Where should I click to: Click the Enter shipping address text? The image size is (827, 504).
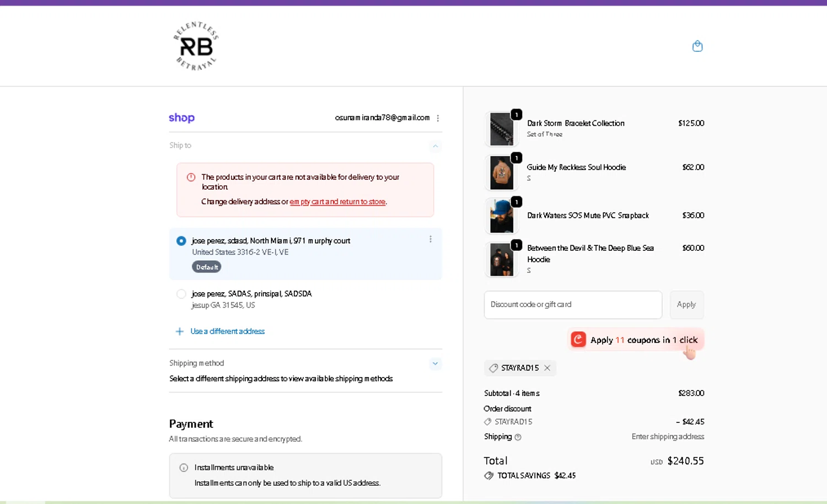668,436
